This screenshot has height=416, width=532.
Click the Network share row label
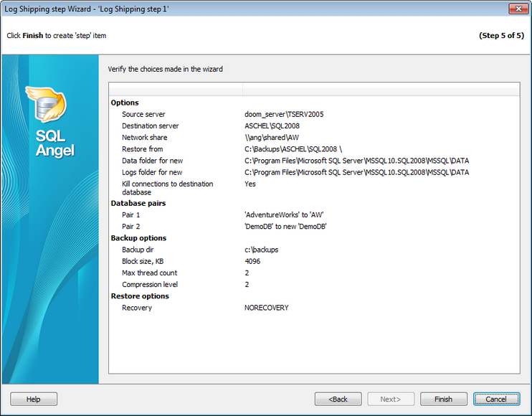coord(145,138)
